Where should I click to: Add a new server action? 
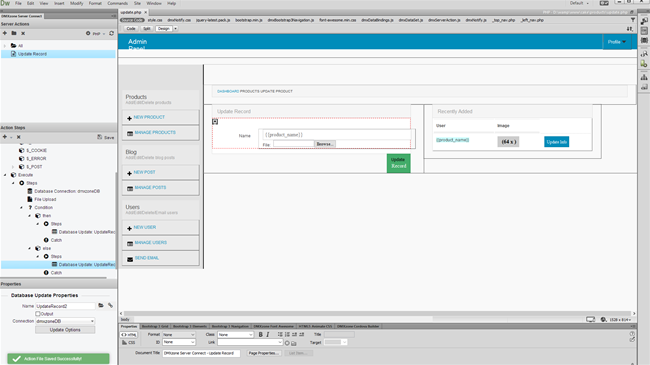[x=5, y=33]
